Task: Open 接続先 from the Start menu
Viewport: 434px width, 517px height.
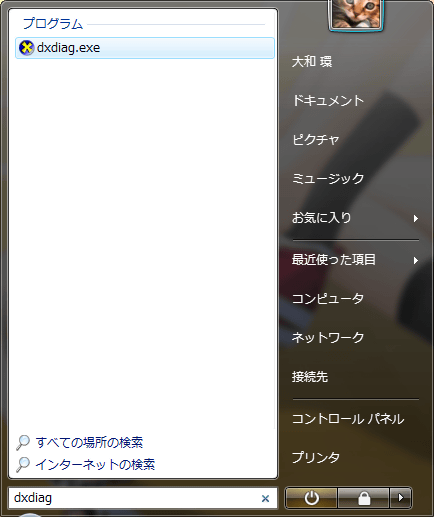Action: pos(310,377)
